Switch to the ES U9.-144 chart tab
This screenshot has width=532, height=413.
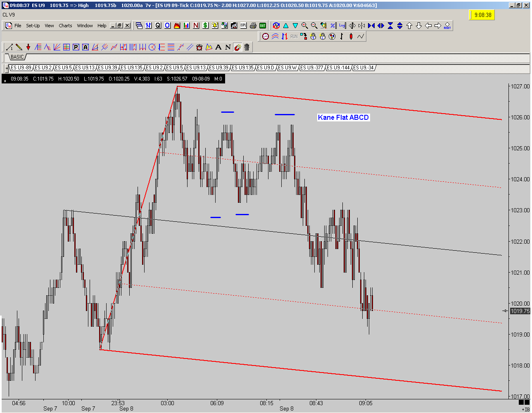pos(339,68)
